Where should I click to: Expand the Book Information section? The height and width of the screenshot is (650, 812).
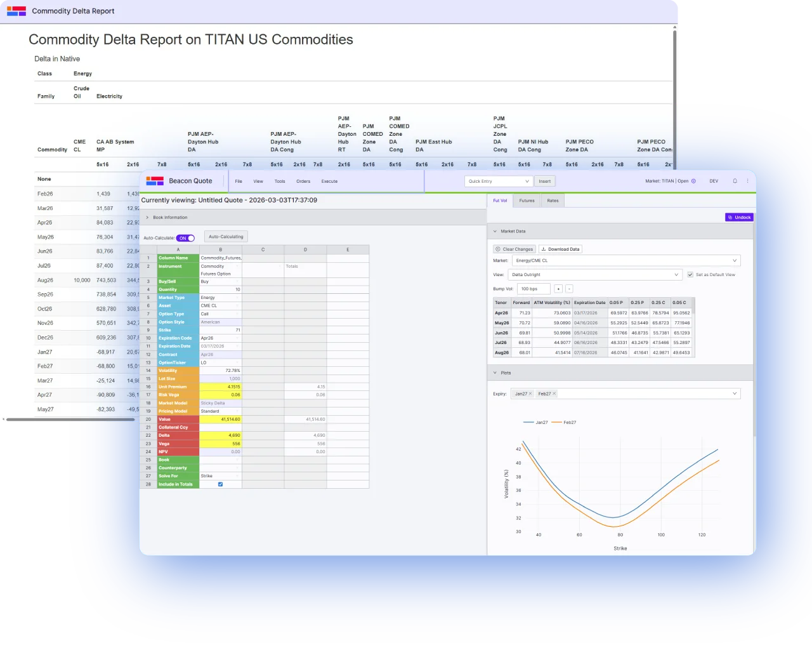(x=148, y=217)
